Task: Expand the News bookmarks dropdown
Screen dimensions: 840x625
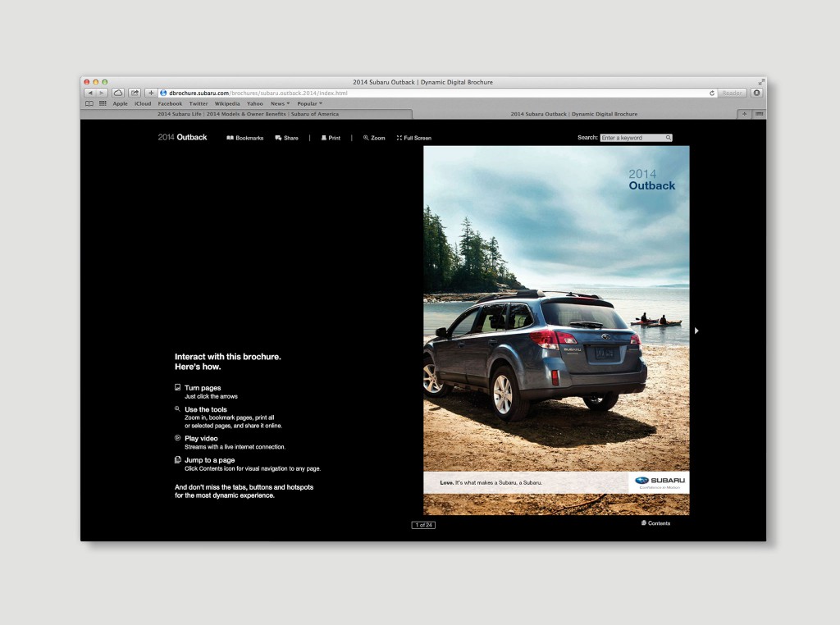Action: pyautogui.click(x=280, y=104)
